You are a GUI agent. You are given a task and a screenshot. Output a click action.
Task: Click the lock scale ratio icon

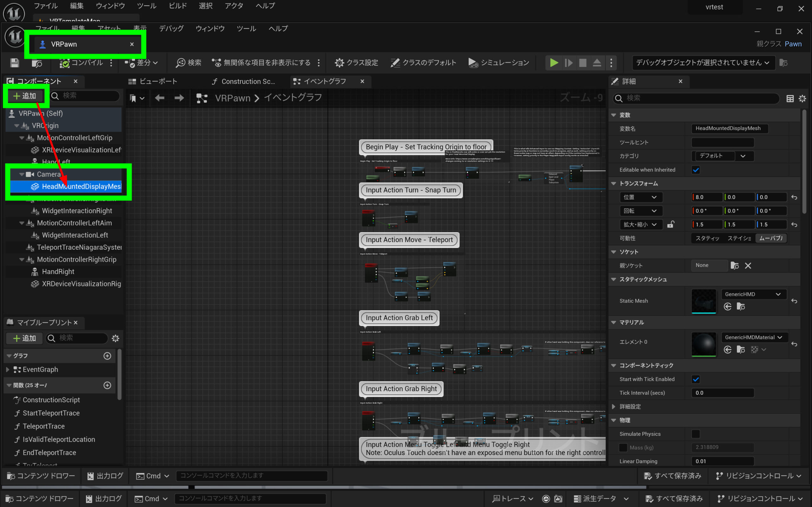tap(671, 224)
